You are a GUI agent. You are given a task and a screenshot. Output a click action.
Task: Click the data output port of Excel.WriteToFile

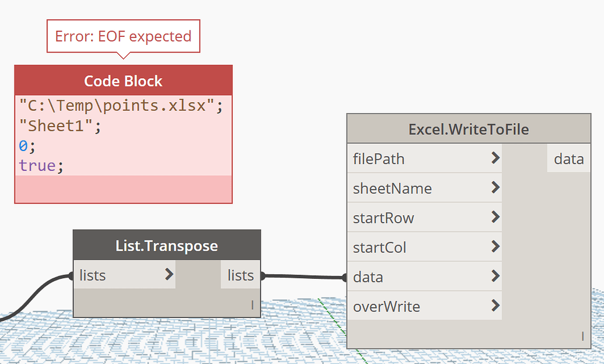coord(568,158)
